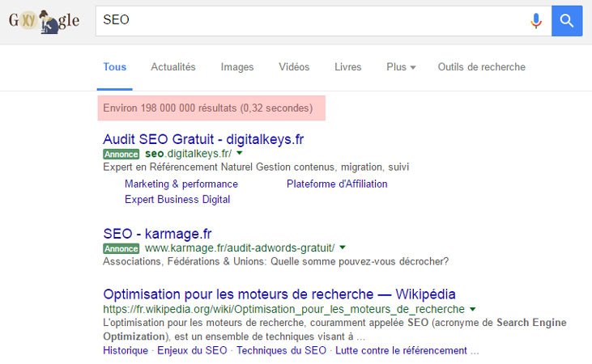
Task: Click the result count text 'Environ 198 000 000 résultats'
Action: [x=171, y=108]
